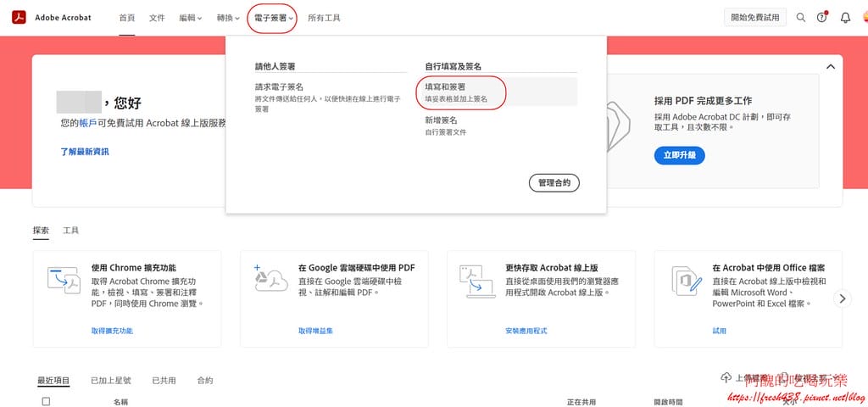Open the search magnifier icon
The width and height of the screenshot is (868, 407).
801,18
